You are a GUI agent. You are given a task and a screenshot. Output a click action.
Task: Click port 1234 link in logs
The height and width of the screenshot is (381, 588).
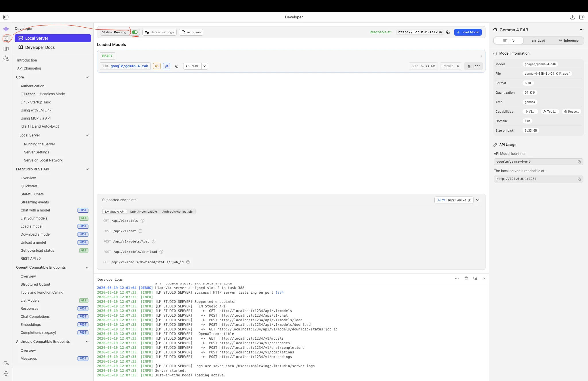click(279, 293)
